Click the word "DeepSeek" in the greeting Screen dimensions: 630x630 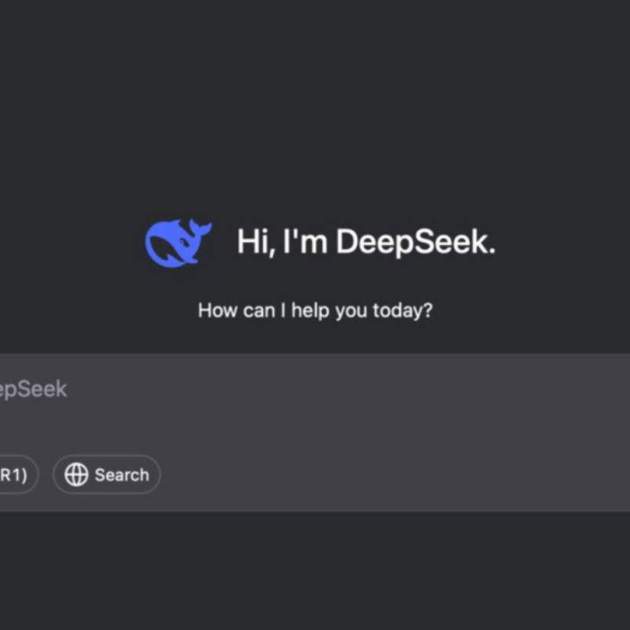pyautogui.click(x=414, y=242)
